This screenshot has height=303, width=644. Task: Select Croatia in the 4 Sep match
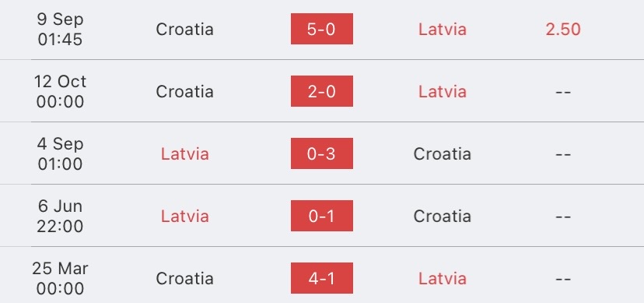pyautogui.click(x=443, y=153)
